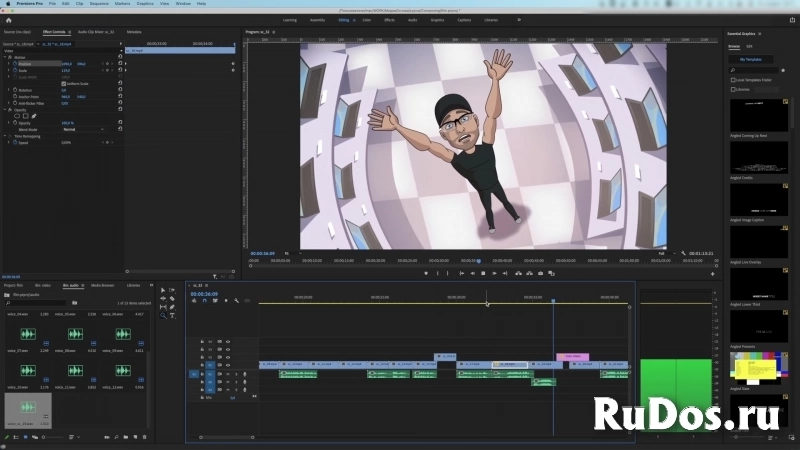Toggle the timeline Snap magnet icon
This screenshot has height=450, width=800.
(x=205, y=301)
